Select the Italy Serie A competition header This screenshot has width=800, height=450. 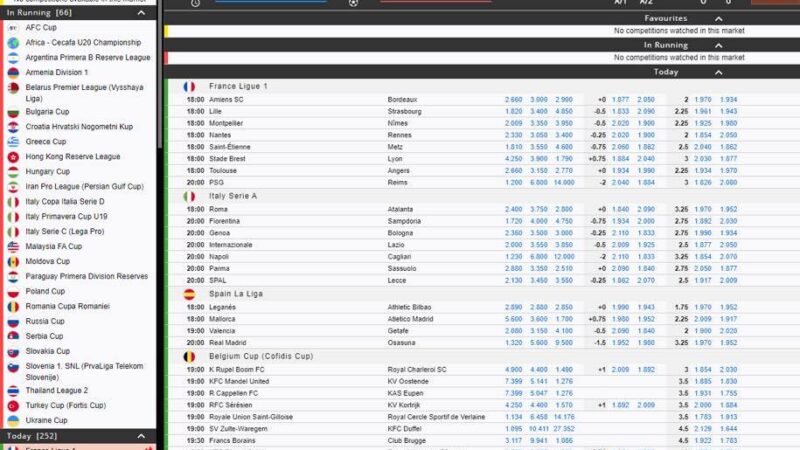tap(233, 196)
